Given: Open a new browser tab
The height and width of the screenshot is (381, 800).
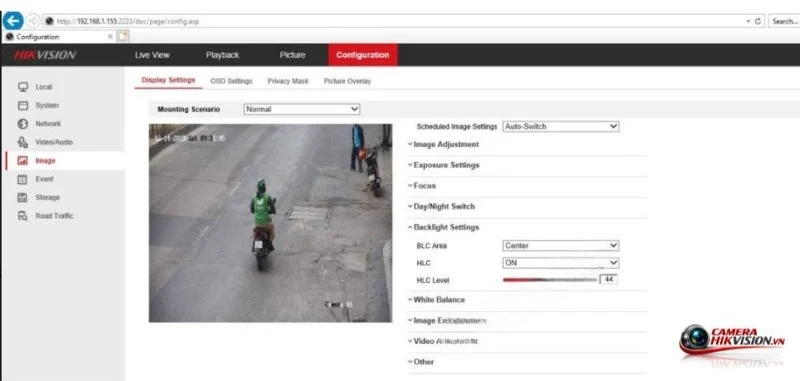Looking at the screenshot, I should pos(123,36).
